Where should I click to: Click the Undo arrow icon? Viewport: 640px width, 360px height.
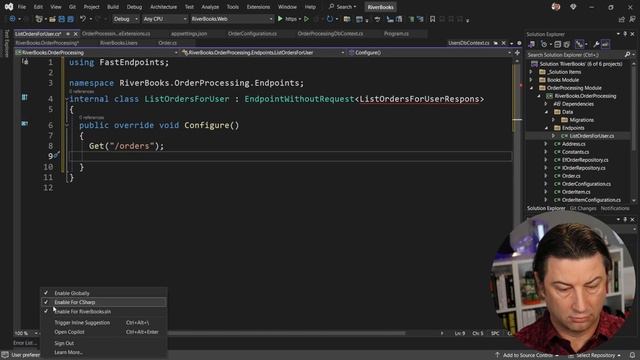coord(83,19)
